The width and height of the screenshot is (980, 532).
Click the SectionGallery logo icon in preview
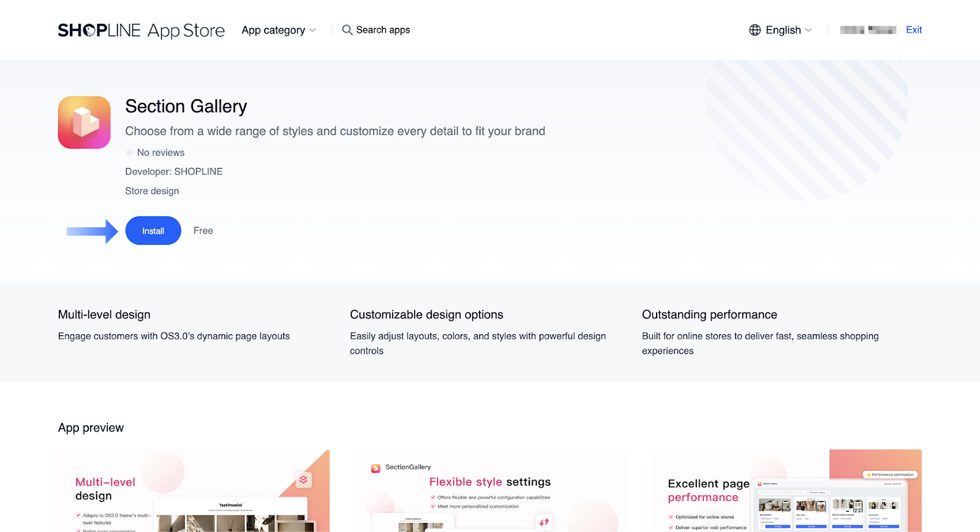(x=375, y=468)
